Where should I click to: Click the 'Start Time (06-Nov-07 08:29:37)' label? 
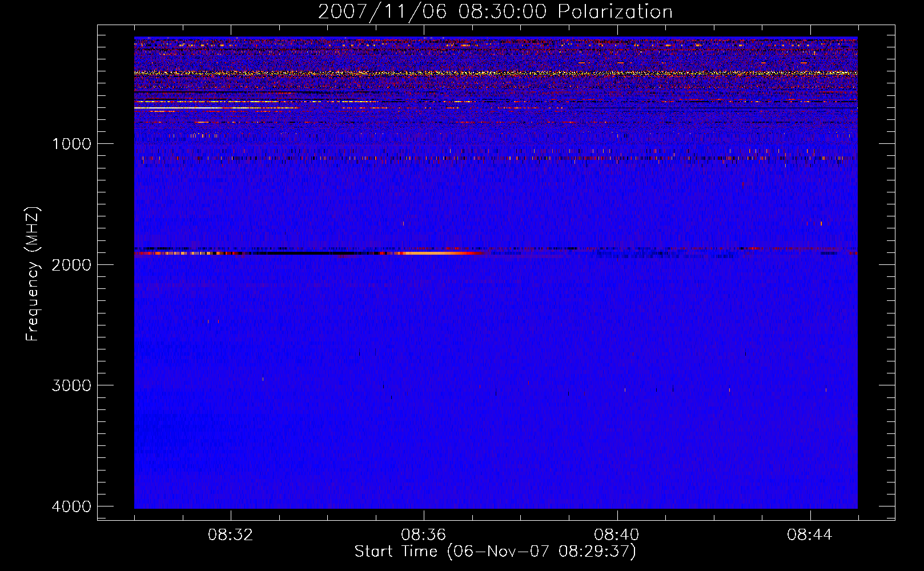click(x=495, y=552)
